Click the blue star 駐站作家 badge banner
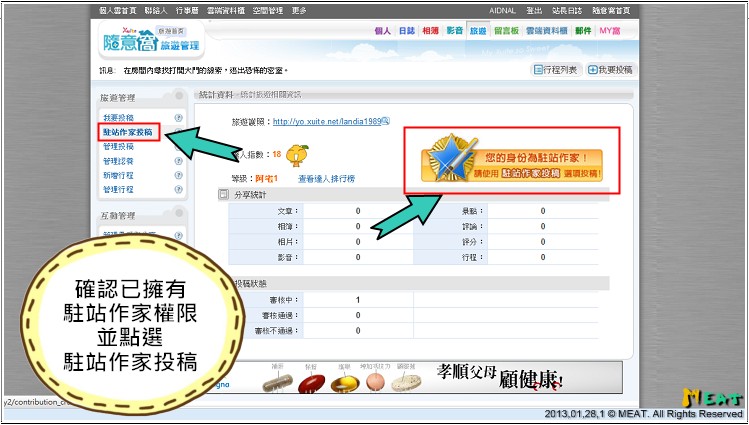Image resolution: width=749 pixels, height=425 pixels. pyautogui.click(x=512, y=160)
